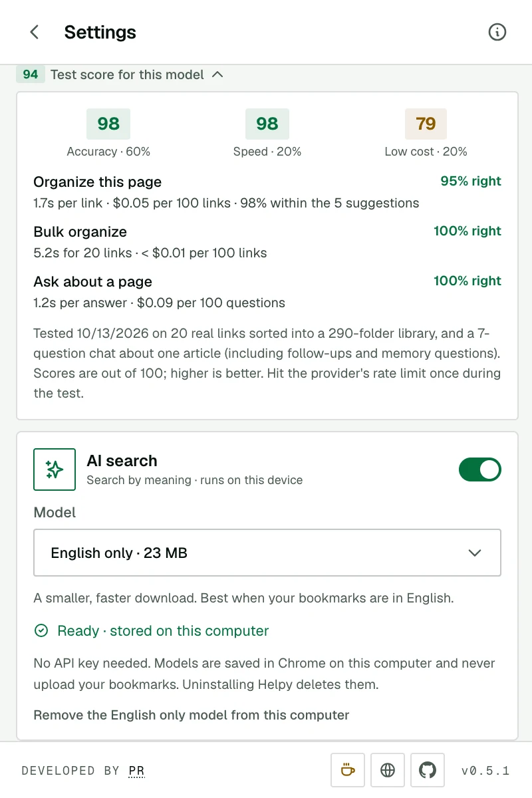
Task: Open the GitHub icon in the footer
Action: tap(428, 770)
